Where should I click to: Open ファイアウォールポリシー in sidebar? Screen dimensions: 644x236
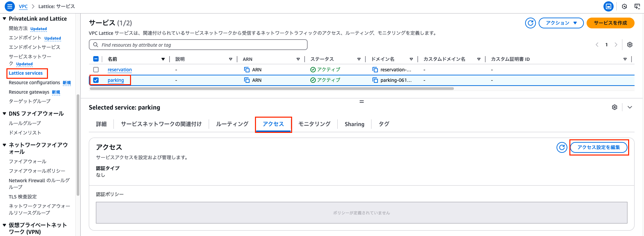pyautogui.click(x=37, y=171)
